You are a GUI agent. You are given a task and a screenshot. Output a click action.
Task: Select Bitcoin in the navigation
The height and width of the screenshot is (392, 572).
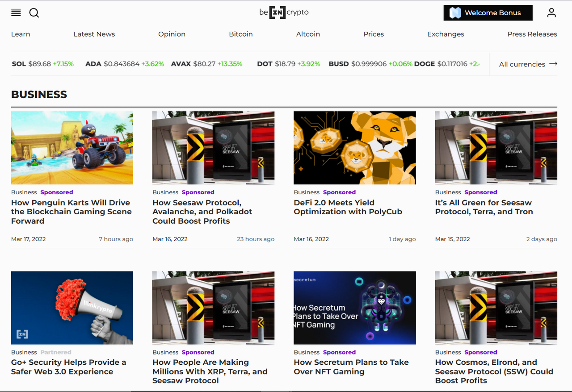pyautogui.click(x=241, y=34)
